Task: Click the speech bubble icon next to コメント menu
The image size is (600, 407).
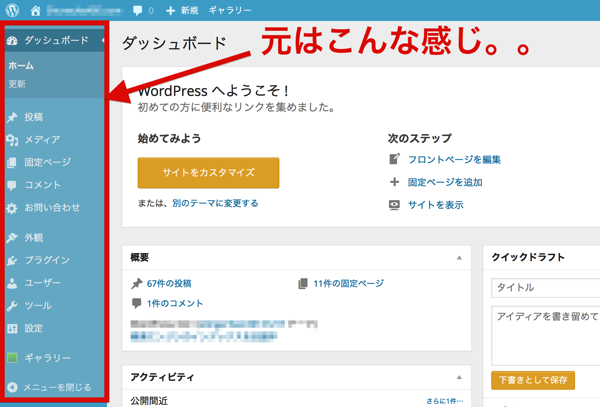Action: (12, 186)
